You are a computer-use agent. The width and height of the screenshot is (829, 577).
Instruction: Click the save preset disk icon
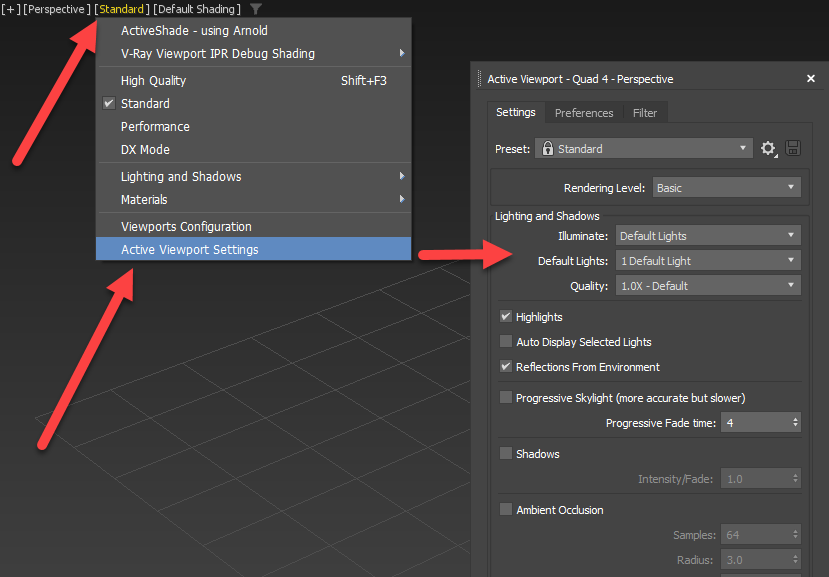(791, 148)
